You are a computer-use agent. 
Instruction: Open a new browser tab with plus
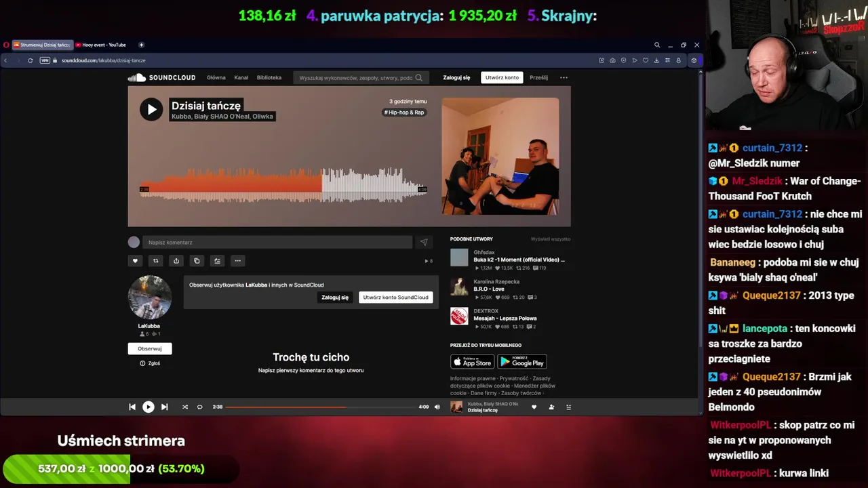(141, 45)
